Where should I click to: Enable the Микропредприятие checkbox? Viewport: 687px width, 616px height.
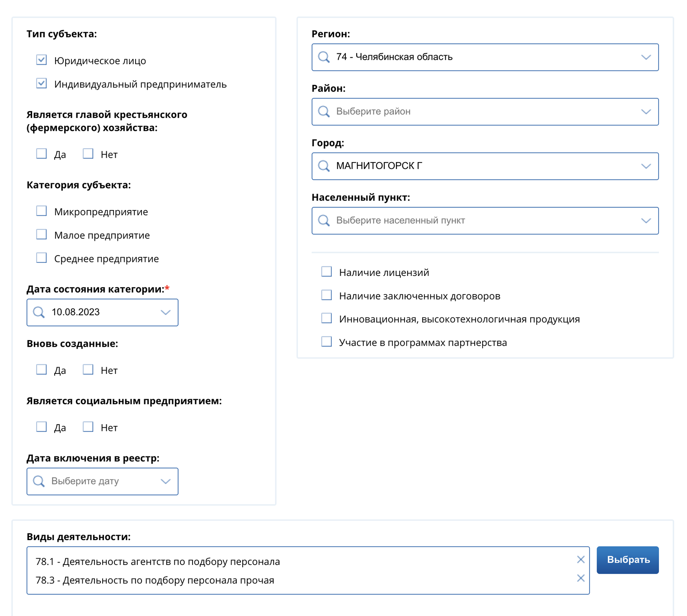[42, 211]
